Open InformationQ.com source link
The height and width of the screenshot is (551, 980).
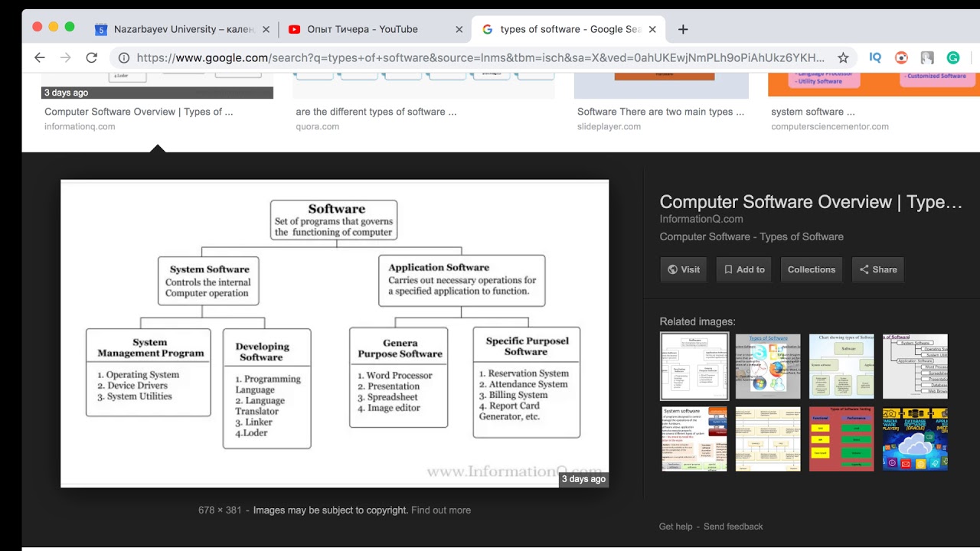click(701, 219)
